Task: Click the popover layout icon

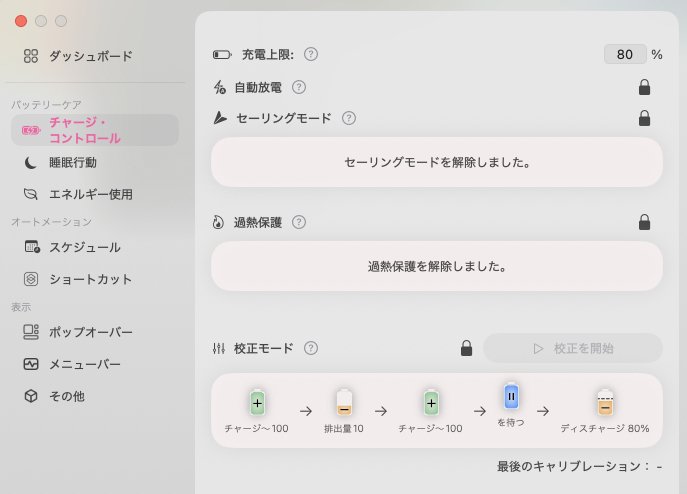Action: (x=31, y=332)
